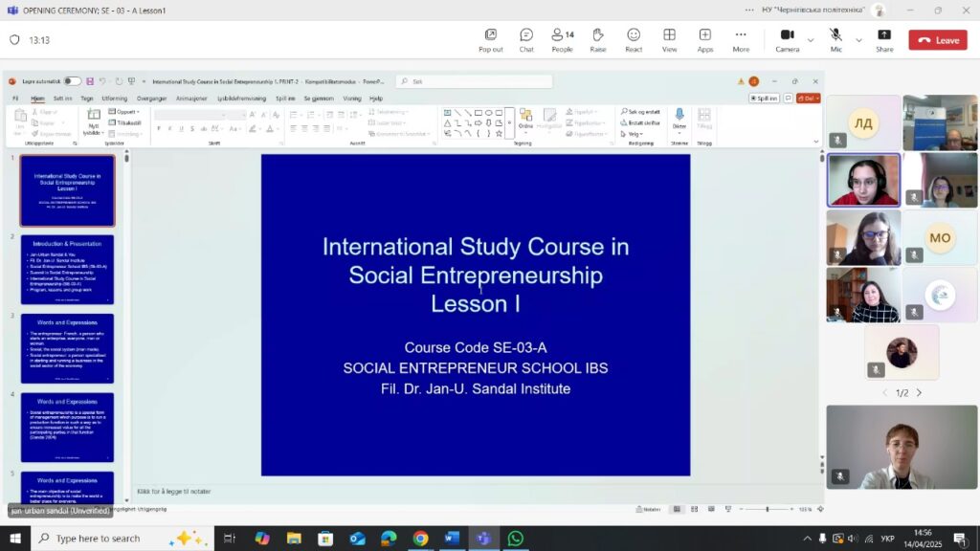Open the Oppsett layout dropdown
This screenshot has width=980, height=551.
124,112
